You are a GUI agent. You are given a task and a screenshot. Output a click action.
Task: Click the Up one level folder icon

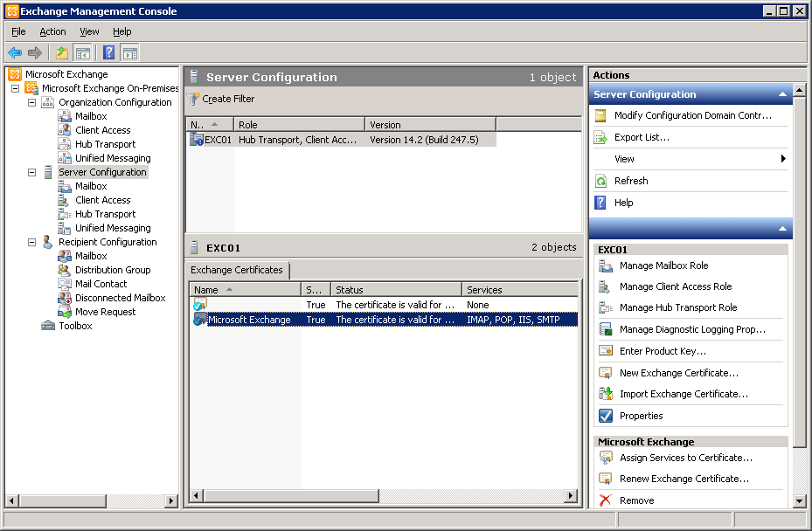coord(62,52)
